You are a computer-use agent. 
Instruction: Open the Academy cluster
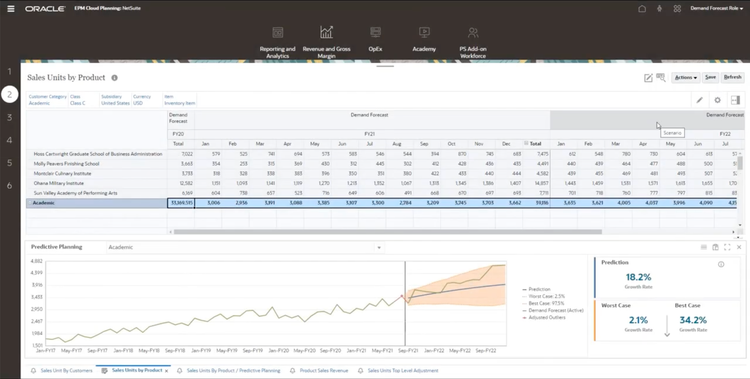[424, 39]
